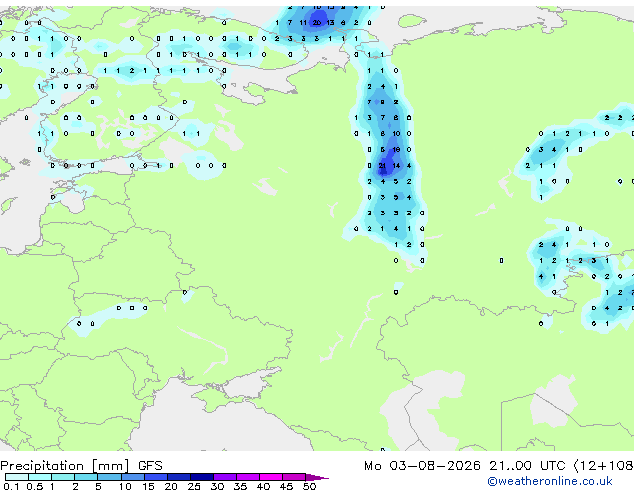Click the '50' legend scale label
634x490 pixels.
click(309, 486)
